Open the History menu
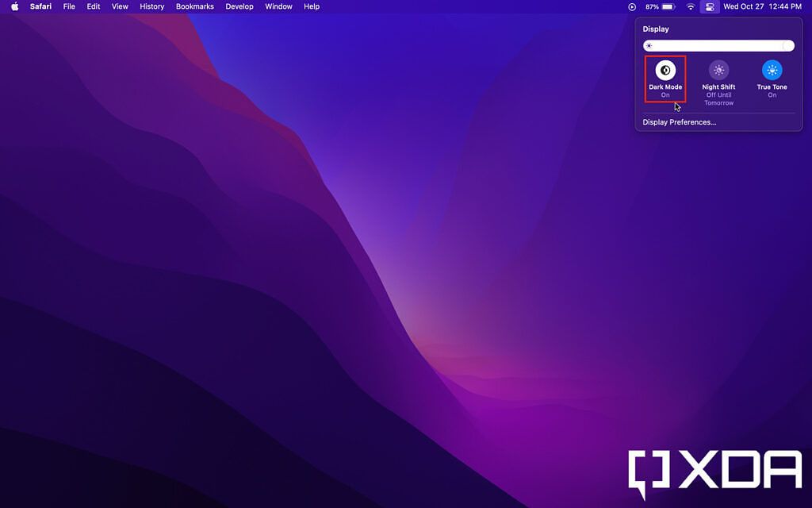 tap(151, 6)
